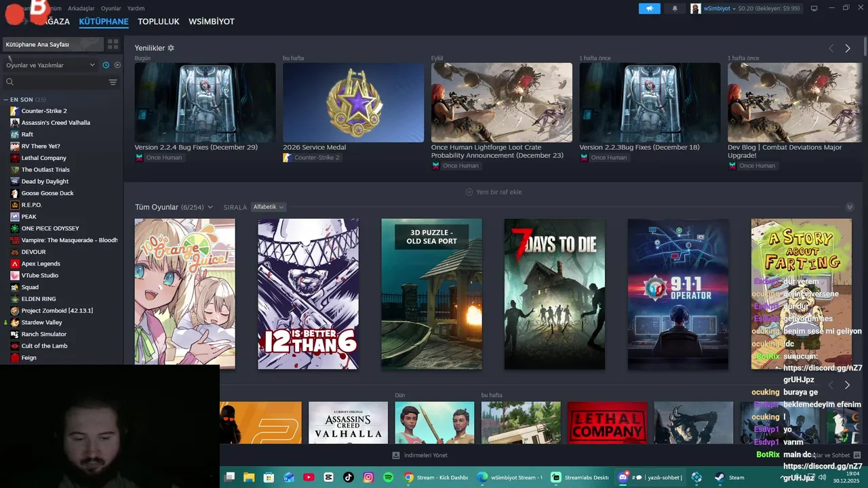Image resolution: width=868 pixels, height=488 pixels.
Task: Open the Oyunlar menu
Action: click(x=111, y=8)
